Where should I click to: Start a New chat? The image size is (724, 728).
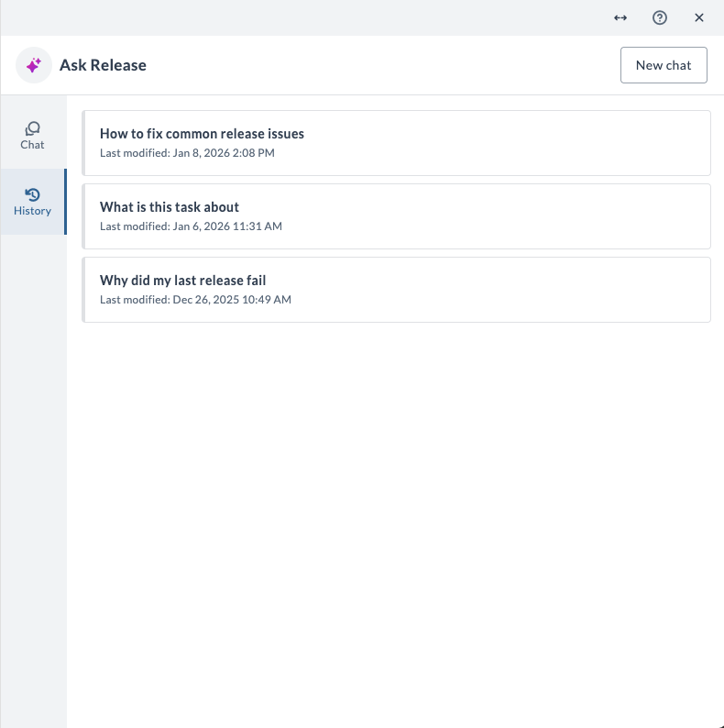664,65
